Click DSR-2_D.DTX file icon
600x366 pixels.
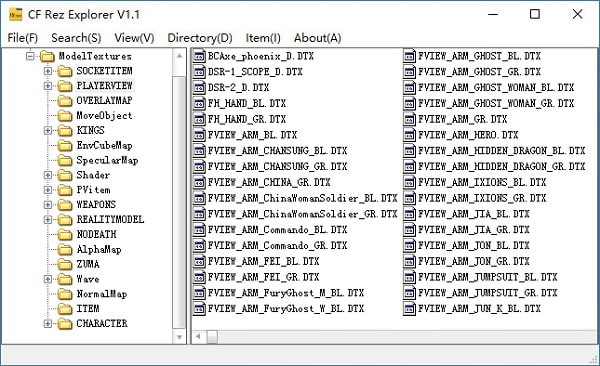tap(199, 88)
